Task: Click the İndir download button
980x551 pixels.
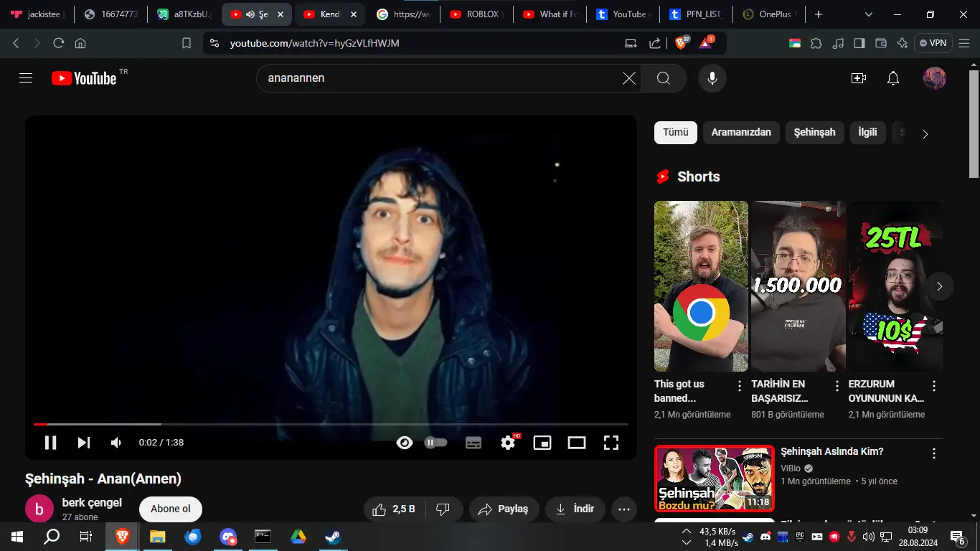Action: point(575,509)
